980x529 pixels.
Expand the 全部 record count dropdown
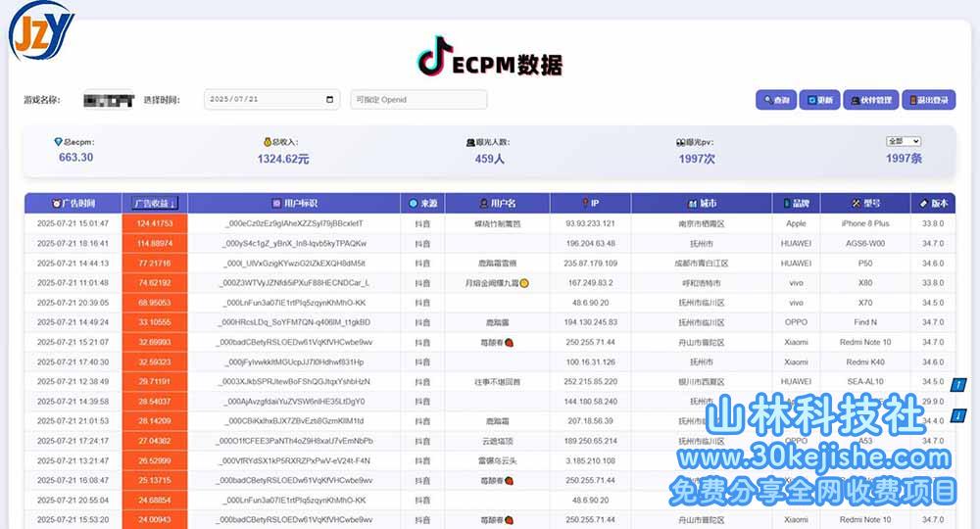pyautogui.click(x=903, y=141)
